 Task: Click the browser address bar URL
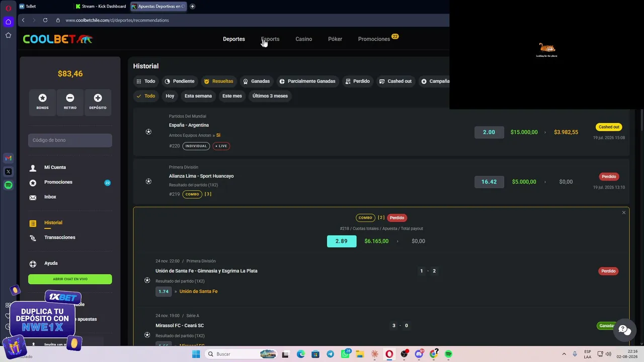tap(117, 20)
